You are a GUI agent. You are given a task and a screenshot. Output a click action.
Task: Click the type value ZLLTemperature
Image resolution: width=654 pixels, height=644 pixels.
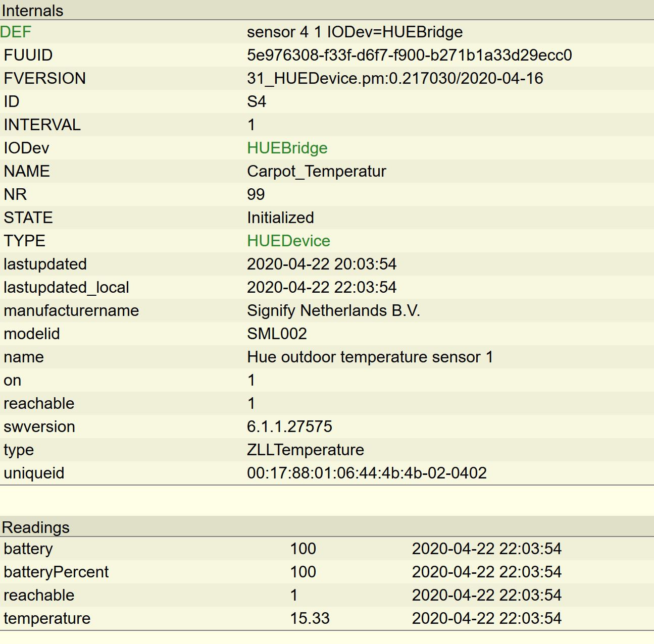tap(305, 450)
